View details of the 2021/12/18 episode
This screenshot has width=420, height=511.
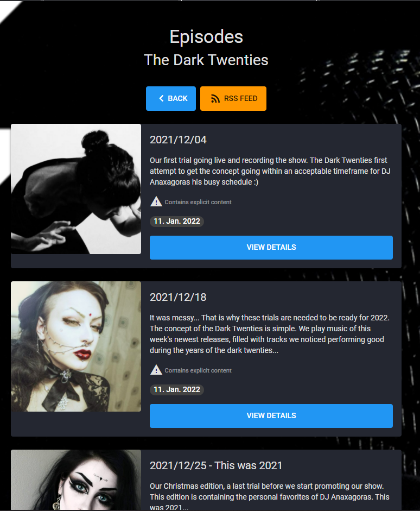coord(271,416)
